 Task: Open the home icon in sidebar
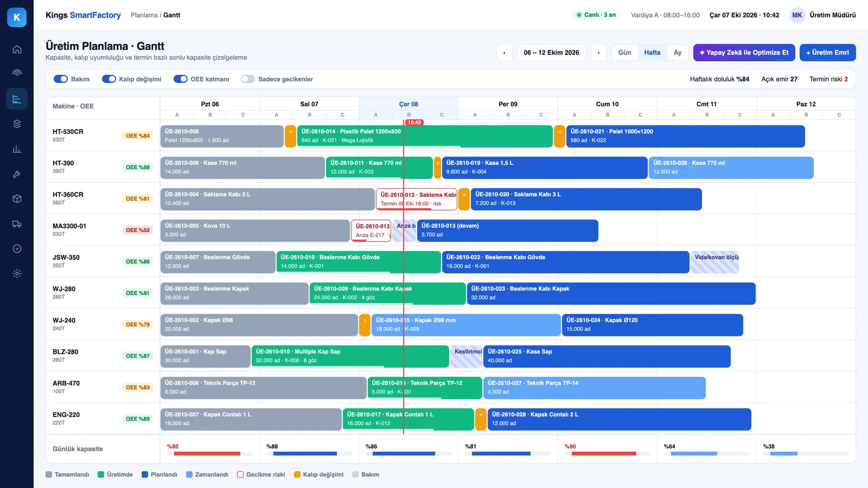point(17,49)
